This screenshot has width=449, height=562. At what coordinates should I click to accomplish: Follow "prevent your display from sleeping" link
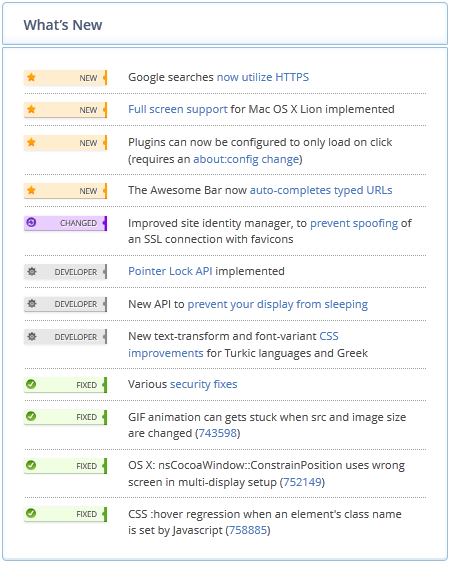tap(278, 304)
